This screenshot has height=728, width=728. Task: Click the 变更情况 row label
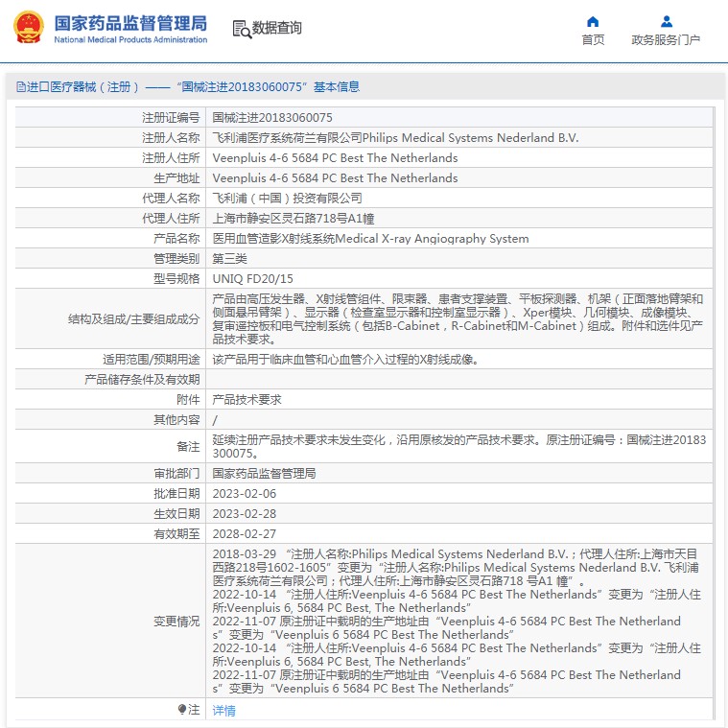[x=176, y=622]
